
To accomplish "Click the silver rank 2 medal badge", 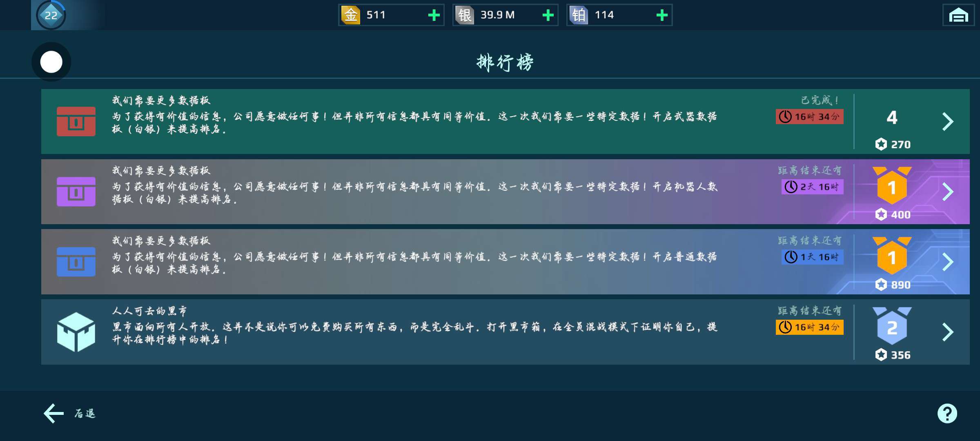I will click(892, 327).
